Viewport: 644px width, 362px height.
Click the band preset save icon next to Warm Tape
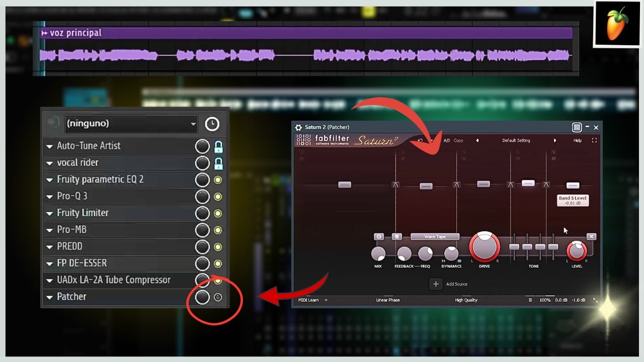tap(396, 236)
